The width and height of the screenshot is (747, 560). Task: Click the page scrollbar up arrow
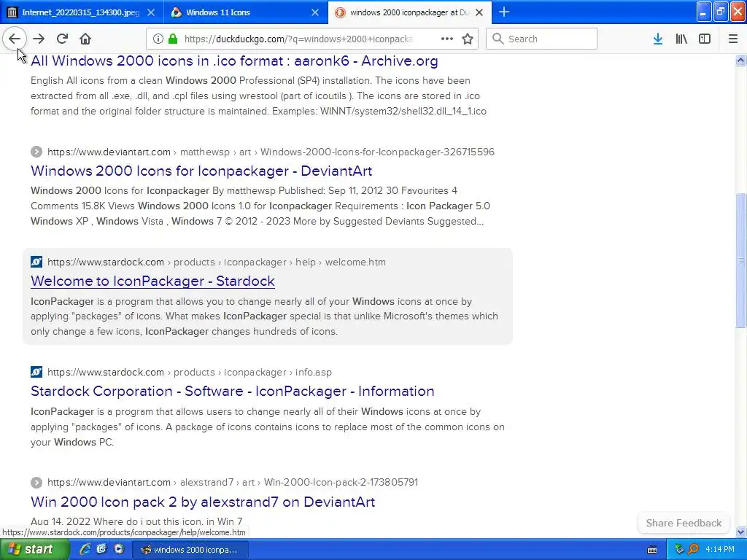[740, 60]
